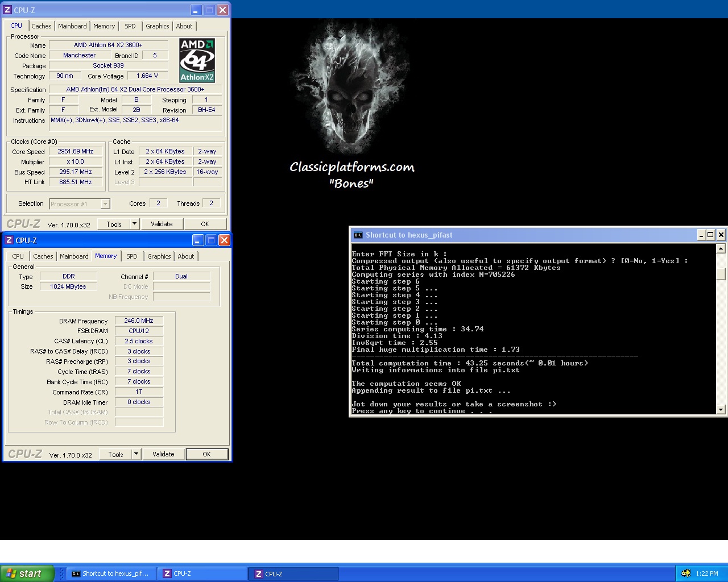Image resolution: width=728 pixels, height=582 pixels.
Task: Click the Classicplatforms.com skull wallpaper image
Action: [x=352, y=105]
